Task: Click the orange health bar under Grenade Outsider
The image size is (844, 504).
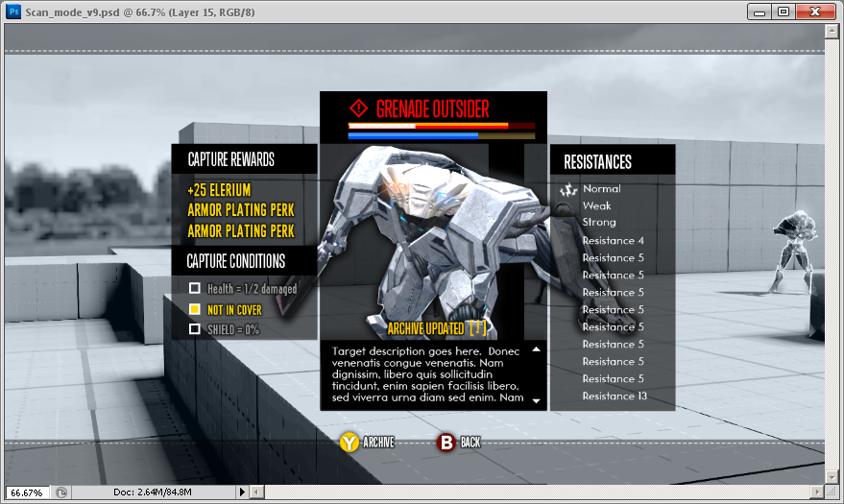Action: [x=428, y=125]
